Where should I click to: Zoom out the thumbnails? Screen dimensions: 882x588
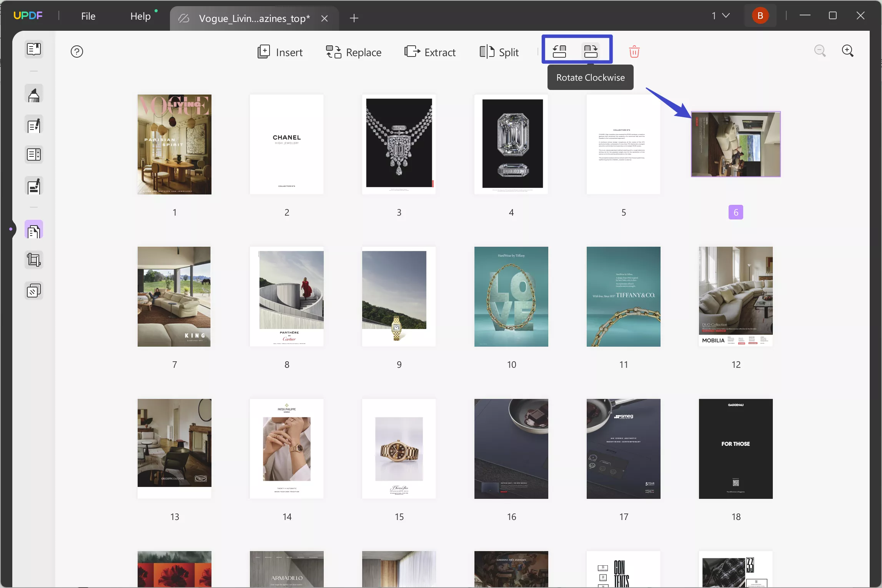click(x=820, y=51)
